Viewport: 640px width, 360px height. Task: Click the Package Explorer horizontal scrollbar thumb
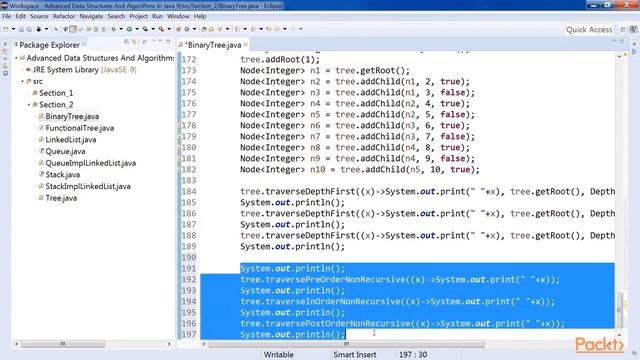pos(62,344)
